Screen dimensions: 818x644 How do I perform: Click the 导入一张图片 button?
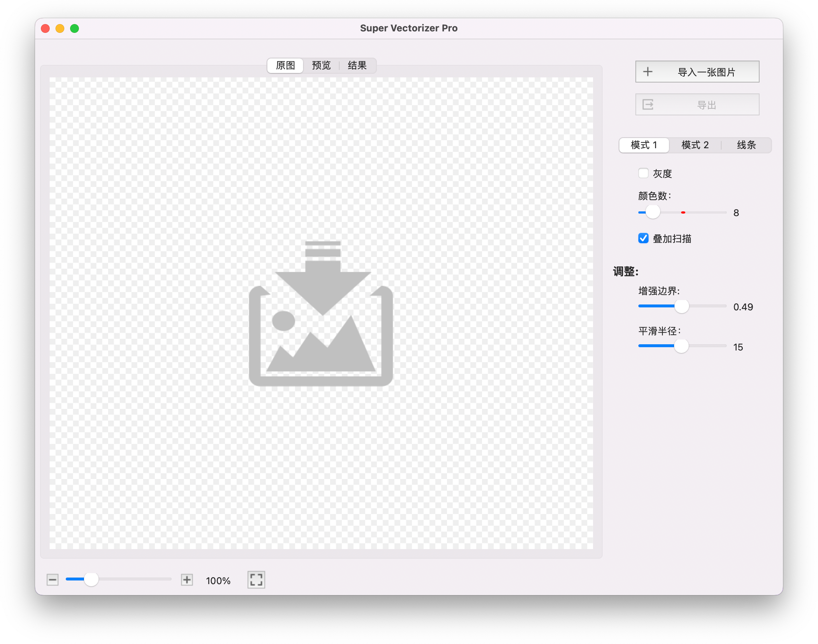click(697, 72)
